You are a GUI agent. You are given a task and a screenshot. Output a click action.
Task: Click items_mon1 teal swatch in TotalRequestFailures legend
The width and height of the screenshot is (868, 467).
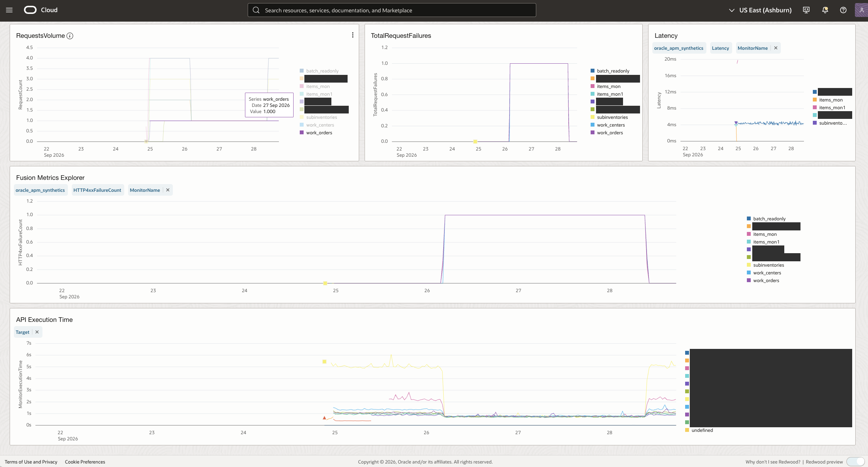pyautogui.click(x=593, y=94)
